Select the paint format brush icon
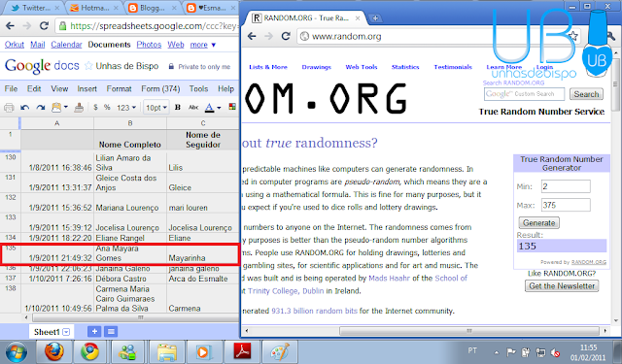 (79, 108)
